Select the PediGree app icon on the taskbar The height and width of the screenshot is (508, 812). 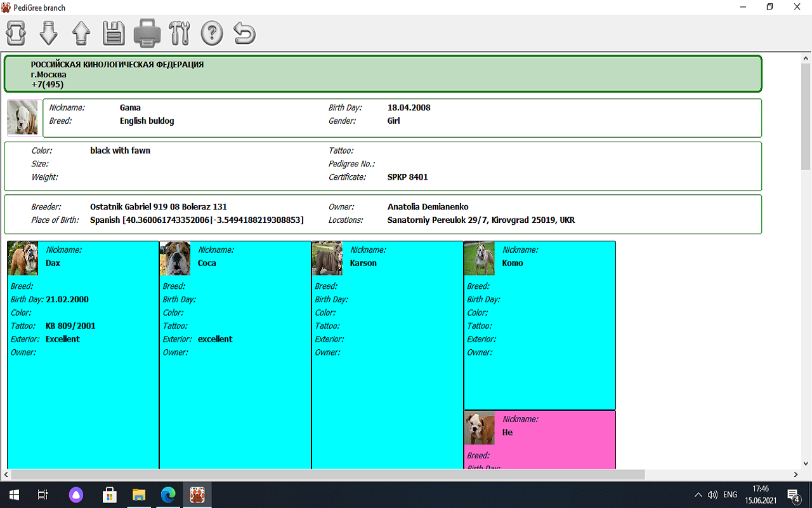[197, 495]
